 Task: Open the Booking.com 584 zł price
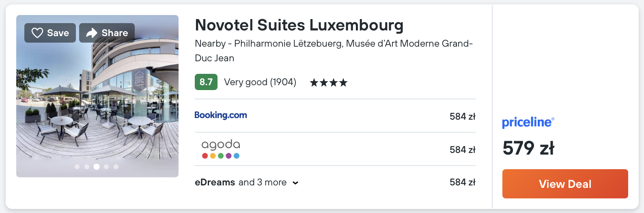pos(462,116)
